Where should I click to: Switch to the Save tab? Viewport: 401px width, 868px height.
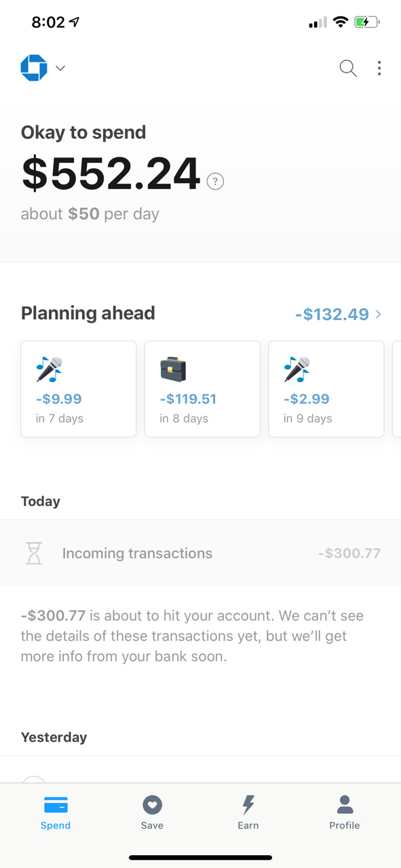(152, 813)
